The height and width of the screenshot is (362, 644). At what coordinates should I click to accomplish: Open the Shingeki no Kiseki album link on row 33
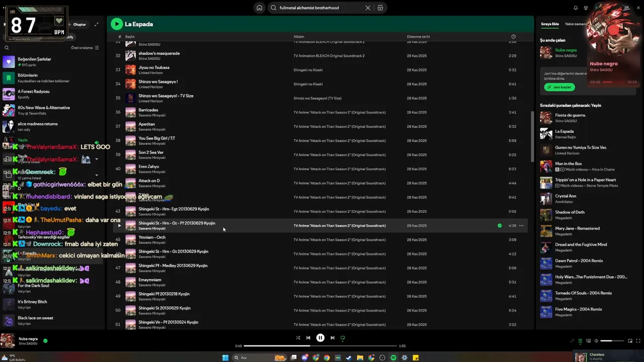tap(308, 70)
